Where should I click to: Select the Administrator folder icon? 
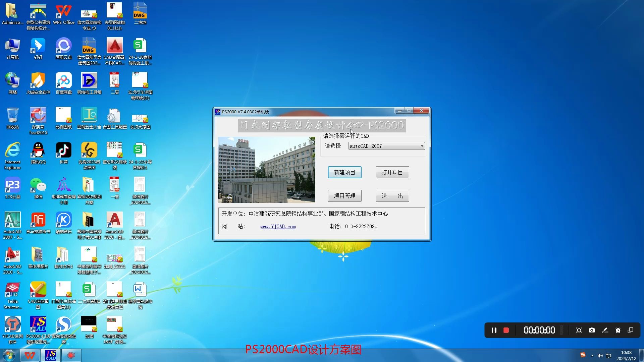pyautogui.click(x=13, y=14)
